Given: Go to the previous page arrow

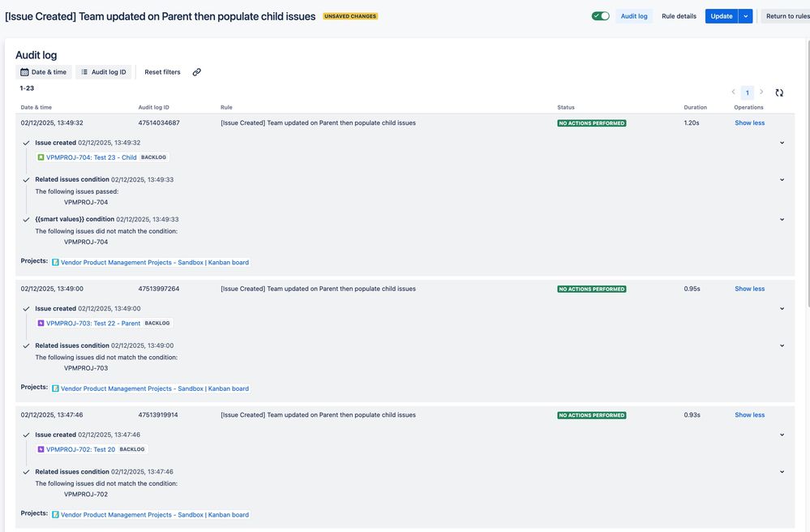Looking at the screenshot, I should 734,92.
